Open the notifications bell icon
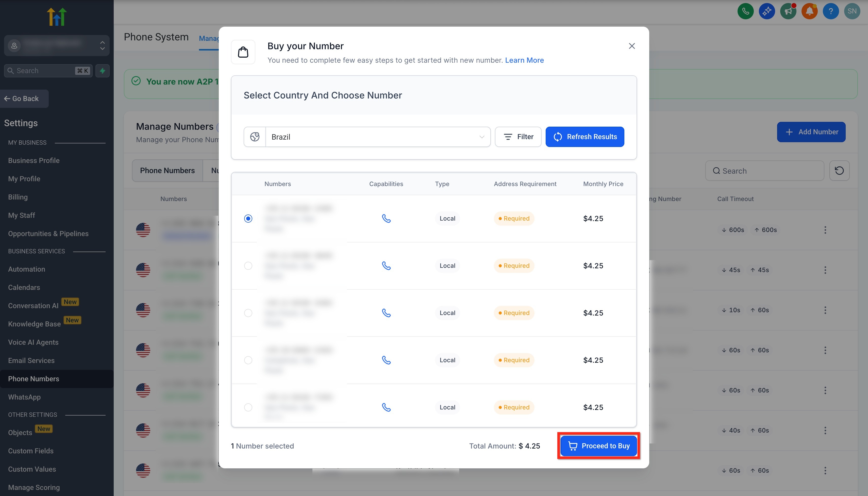The image size is (868, 496). click(809, 11)
